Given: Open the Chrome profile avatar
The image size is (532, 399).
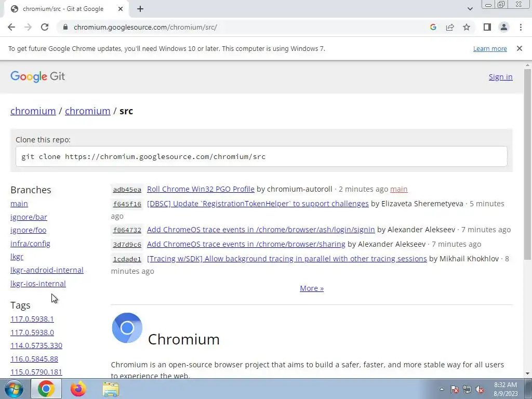Looking at the screenshot, I should coord(504,27).
